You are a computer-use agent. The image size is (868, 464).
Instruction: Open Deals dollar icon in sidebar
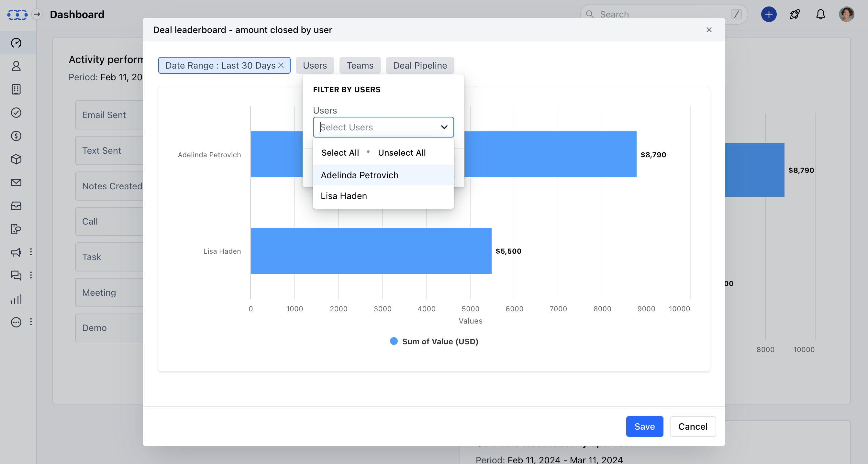pyautogui.click(x=16, y=136)
